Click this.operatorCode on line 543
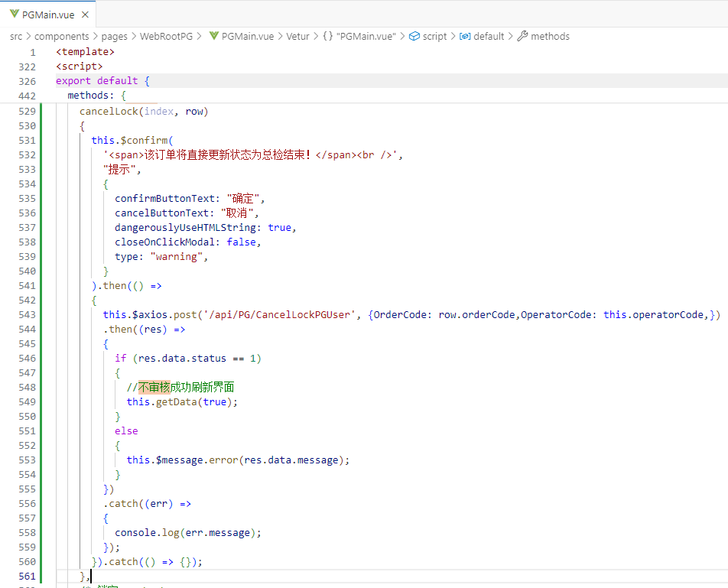 [x=653, y=315]
